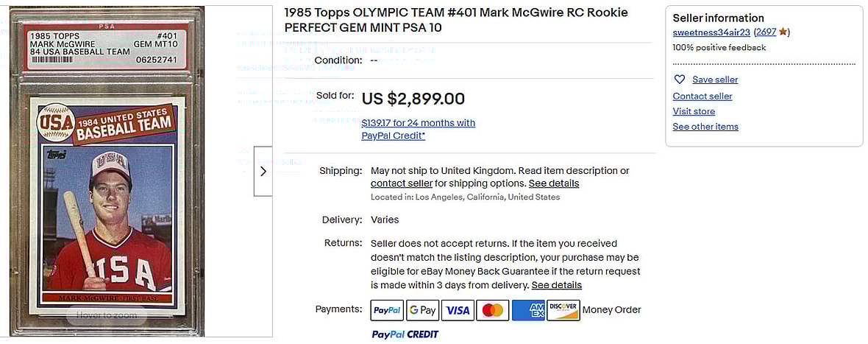868x344 pixels.
Task: Click the Save seller link
Action: click(715, 80)
